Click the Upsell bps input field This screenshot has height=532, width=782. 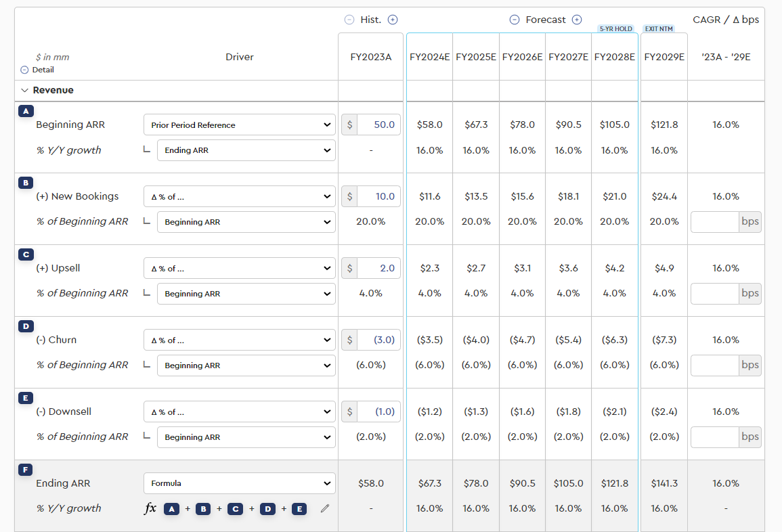click(x=715, y=294)
